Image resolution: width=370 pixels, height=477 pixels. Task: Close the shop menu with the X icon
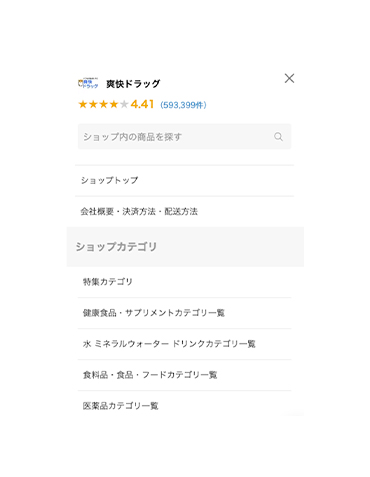click(x=289, y=78)
